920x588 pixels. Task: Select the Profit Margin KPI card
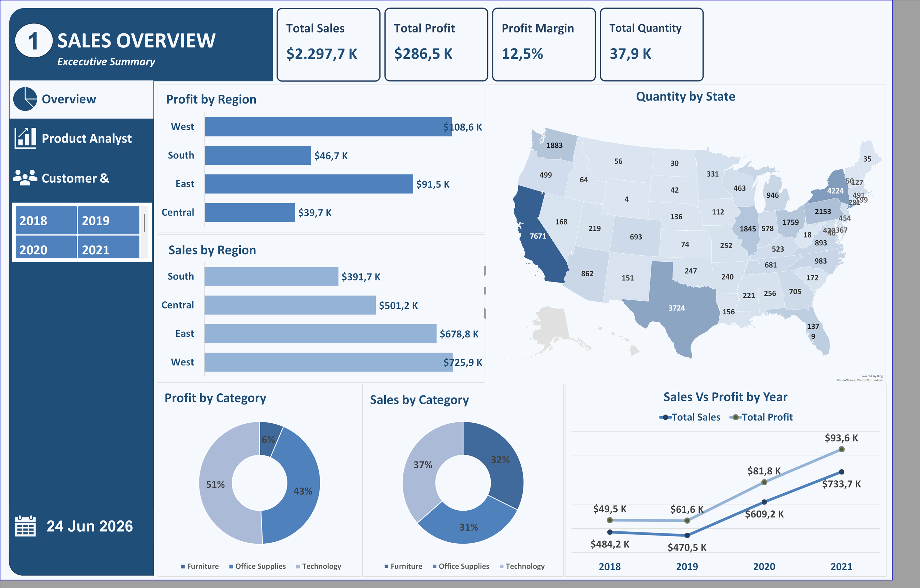tap(544, 45)
